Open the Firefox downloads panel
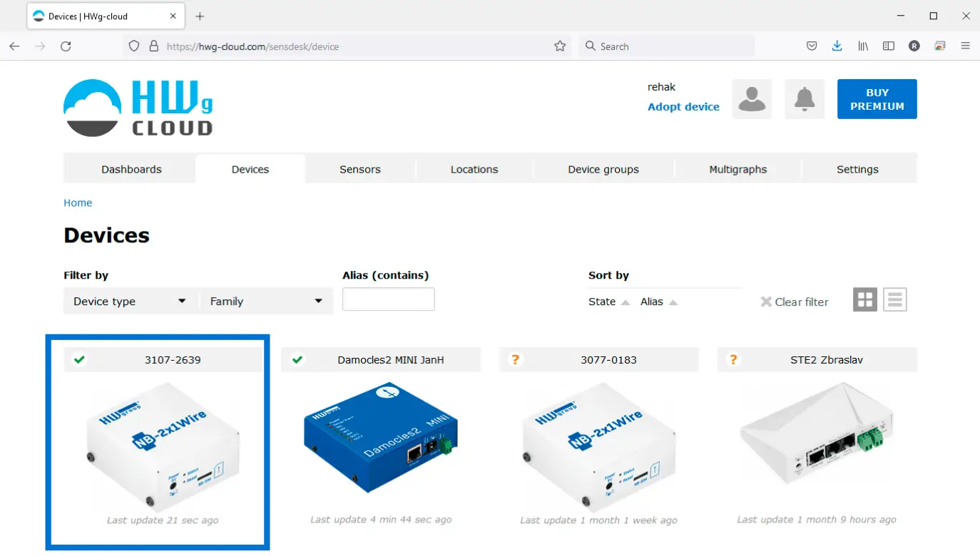 tap(837, 46)
